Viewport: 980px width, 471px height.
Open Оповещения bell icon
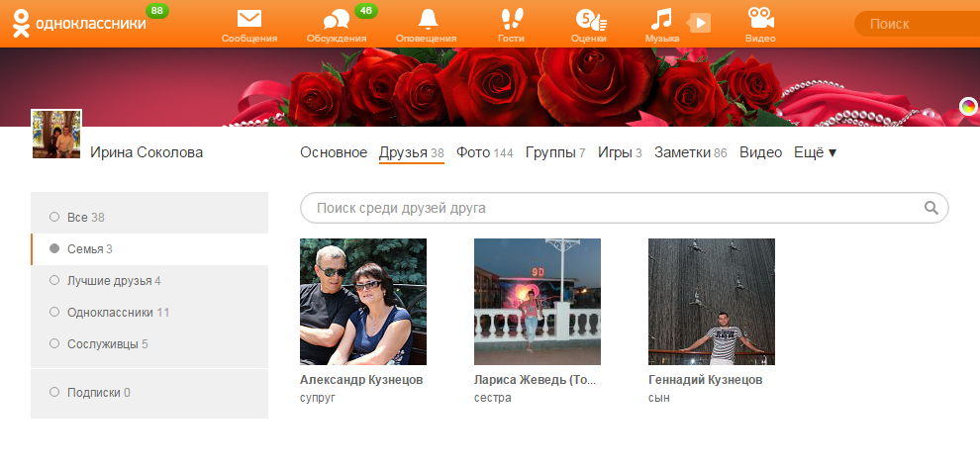pos(428,19)
